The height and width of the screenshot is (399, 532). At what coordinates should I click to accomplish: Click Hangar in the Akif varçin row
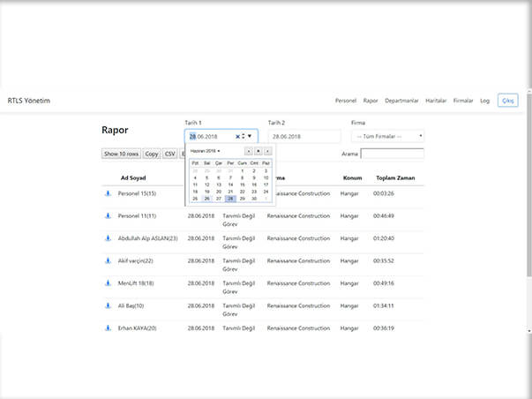coord(349,260)
